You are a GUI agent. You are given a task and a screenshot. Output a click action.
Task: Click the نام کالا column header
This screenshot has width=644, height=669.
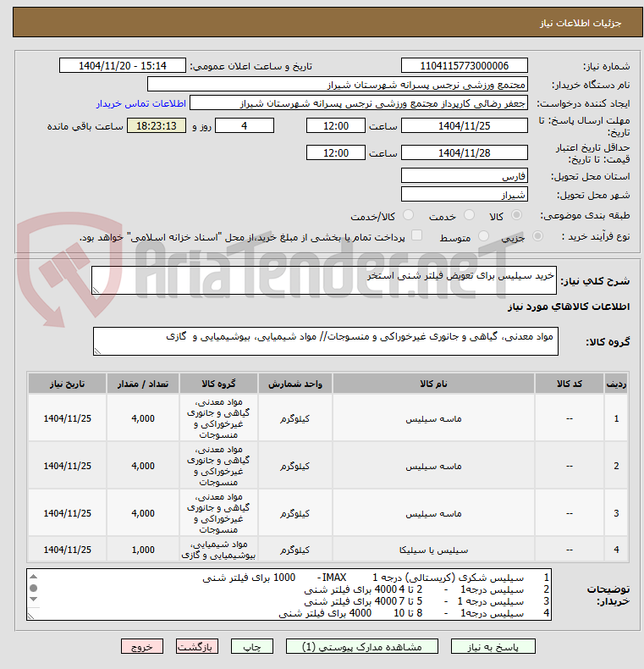433,384
